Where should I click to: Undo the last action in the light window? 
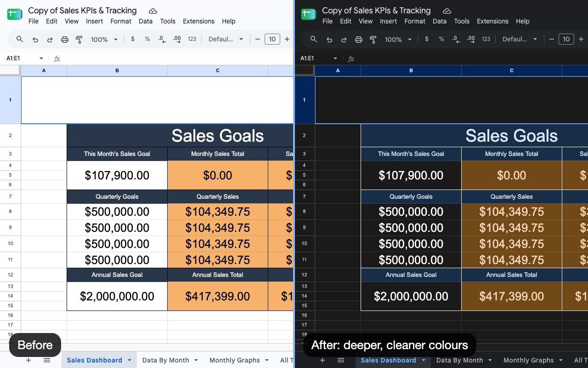35,40
